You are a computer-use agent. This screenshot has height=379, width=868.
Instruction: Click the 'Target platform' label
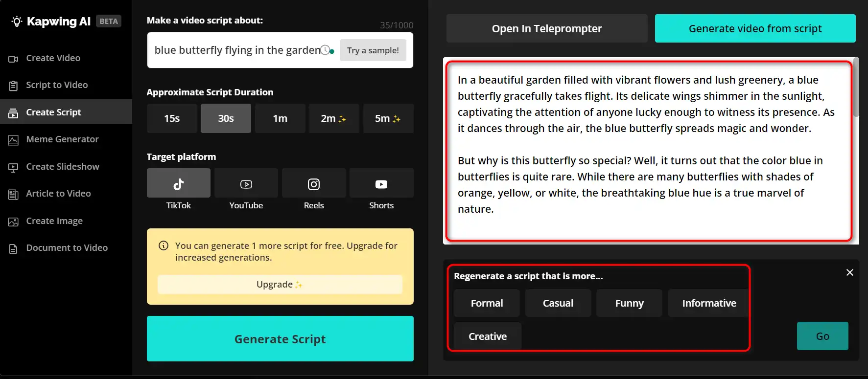[181, 157]
